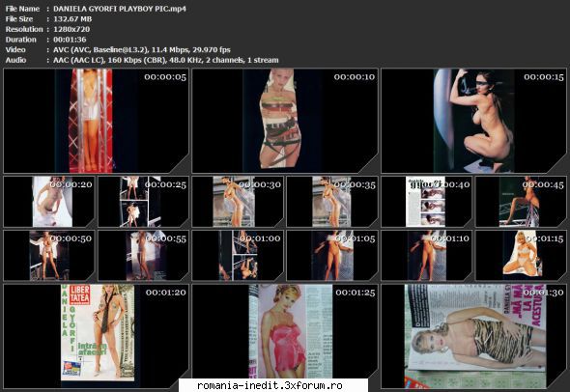The image size is (570, 392).
Task: Open the 00:00:30 preview frame
Action: click(x=238, y=202)
